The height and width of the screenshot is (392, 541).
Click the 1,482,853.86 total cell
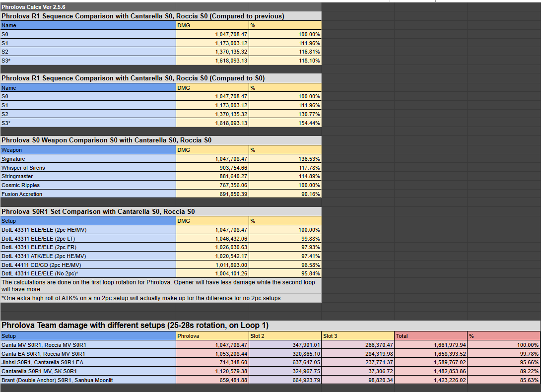pos(431,372)
